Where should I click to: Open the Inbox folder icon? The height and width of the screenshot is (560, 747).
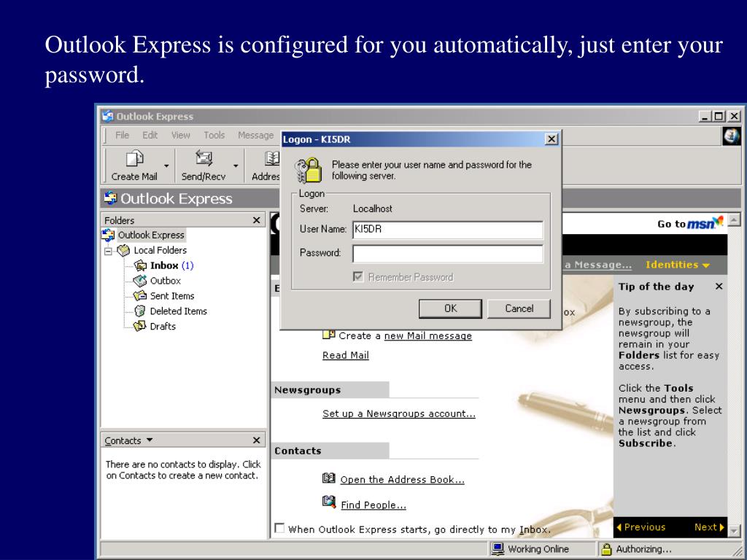click(x=140, y=265)
